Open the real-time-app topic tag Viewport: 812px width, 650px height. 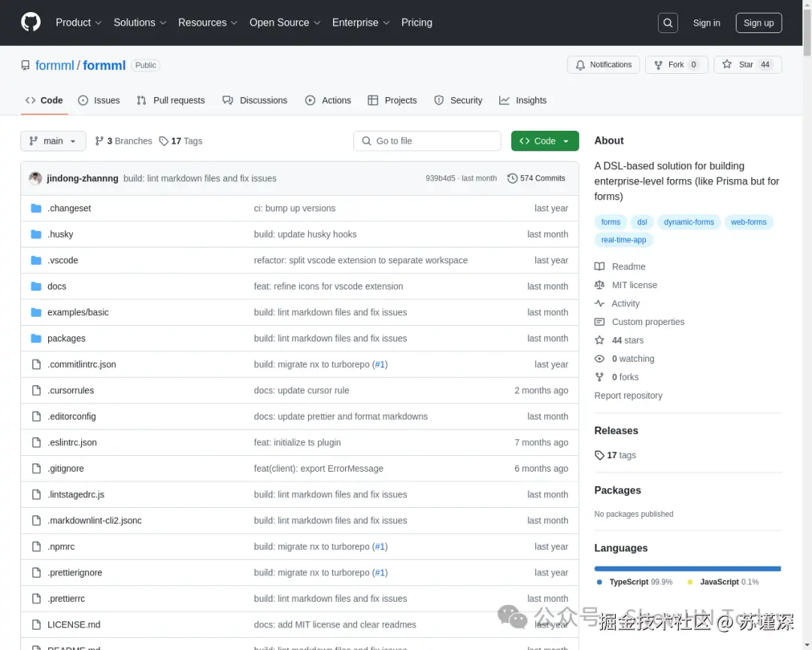click(x=623, y=240)
